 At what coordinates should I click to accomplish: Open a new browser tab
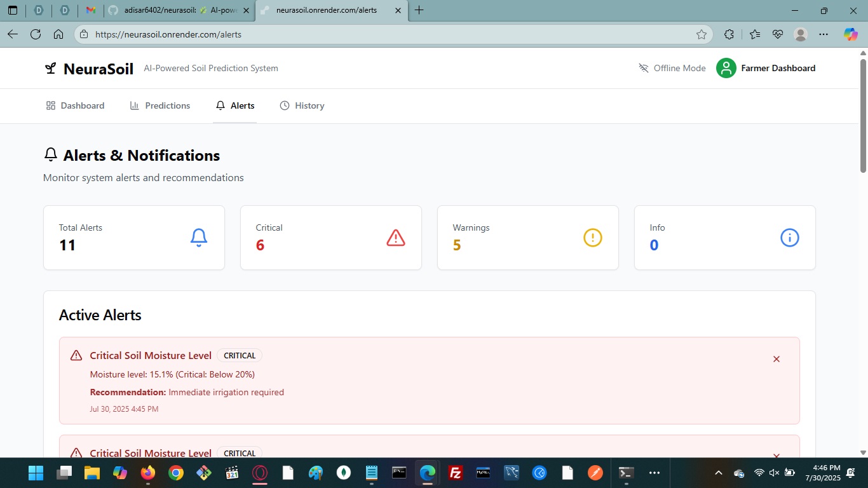pyautogui.click(x=419, y=10)
